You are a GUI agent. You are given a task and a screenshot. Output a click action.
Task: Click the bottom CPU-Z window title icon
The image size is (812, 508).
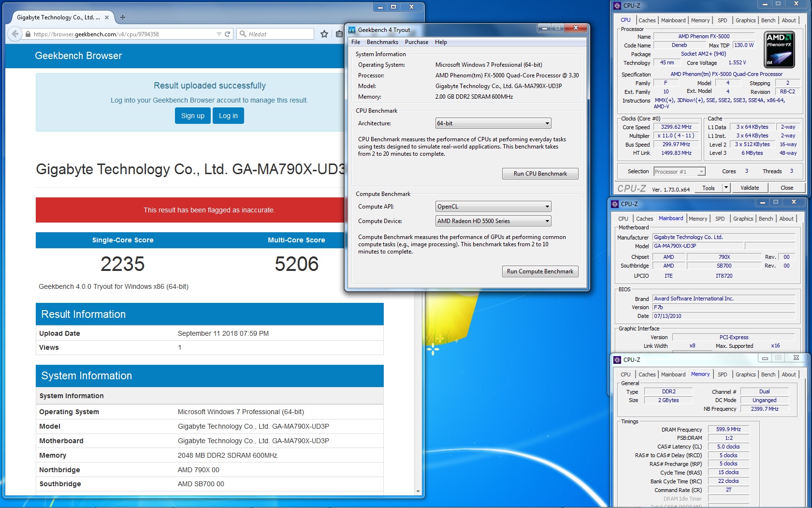[617, 360]
